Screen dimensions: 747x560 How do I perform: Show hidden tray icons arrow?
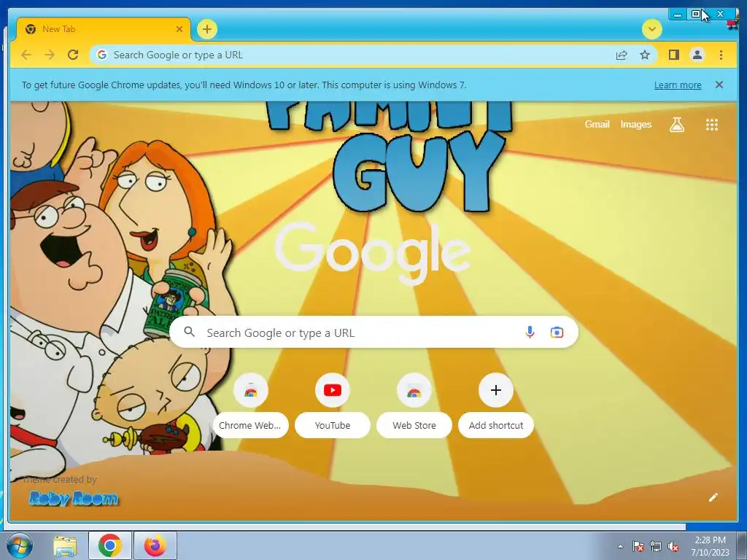tap(620, 546)
